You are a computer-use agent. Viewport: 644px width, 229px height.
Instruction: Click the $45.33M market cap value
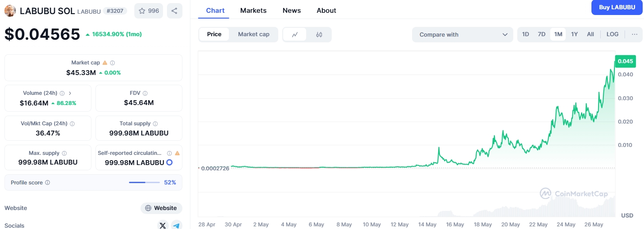81,72
